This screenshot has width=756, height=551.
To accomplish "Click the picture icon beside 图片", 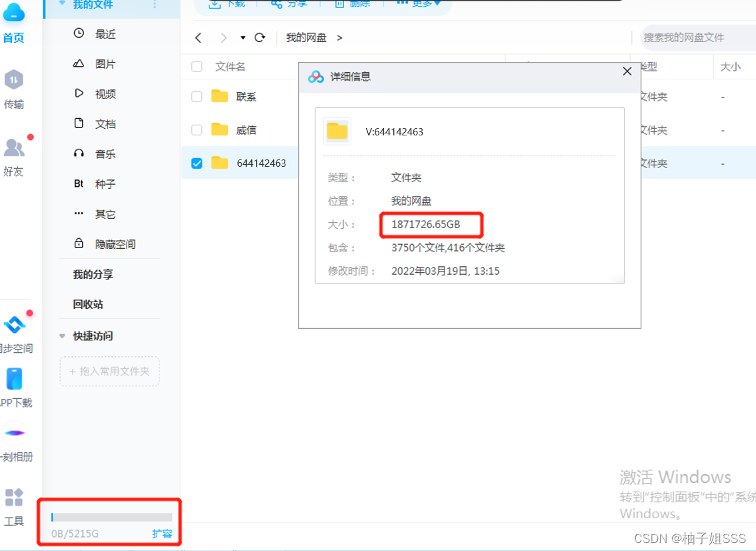I will click(79, 63).
